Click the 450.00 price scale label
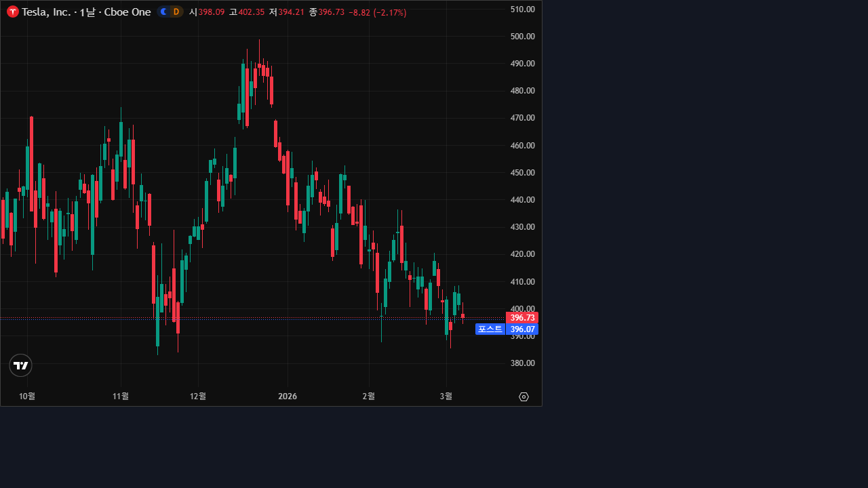Screen dimensions: 868x488 coord(523,173)
